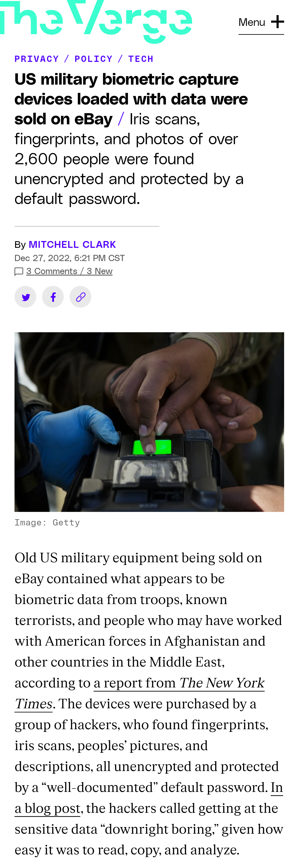Viewport: 298px width, 868px height.
Task: Click The Verge logo
Action: pos(96,21)
